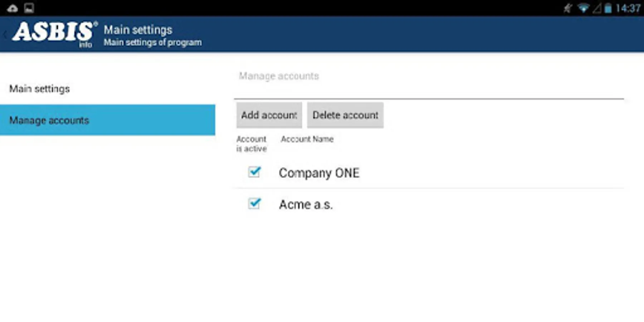Tap the Wi-Fi status icon
Image resolution: width=644 pixels, height=322 pixels.
(x=583, y=8)
